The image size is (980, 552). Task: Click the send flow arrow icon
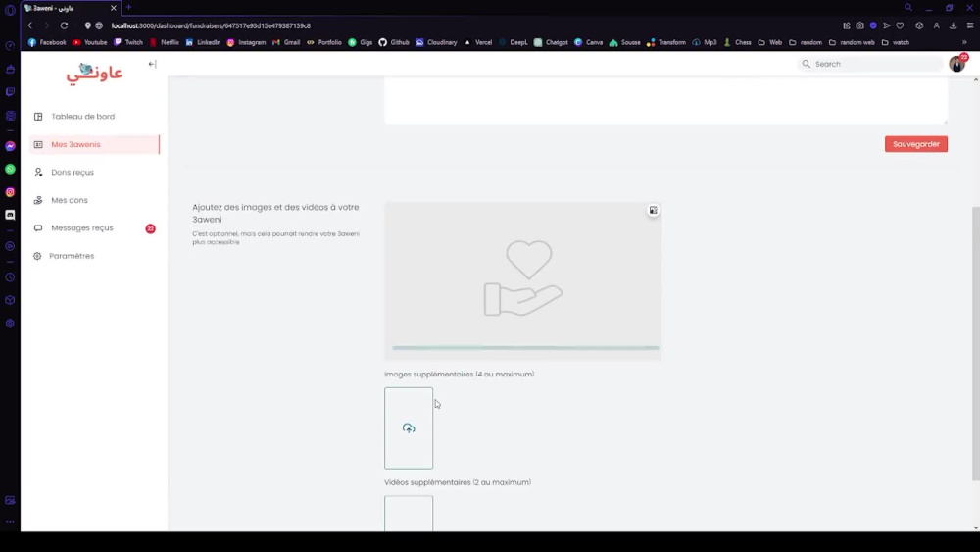click(x=886, y=25)
